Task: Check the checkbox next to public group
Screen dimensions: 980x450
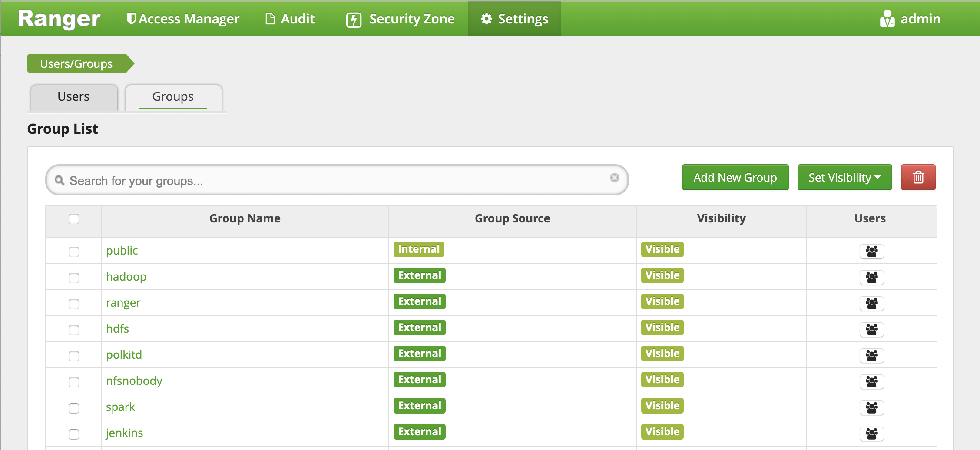Action: [x=73, y=251]
